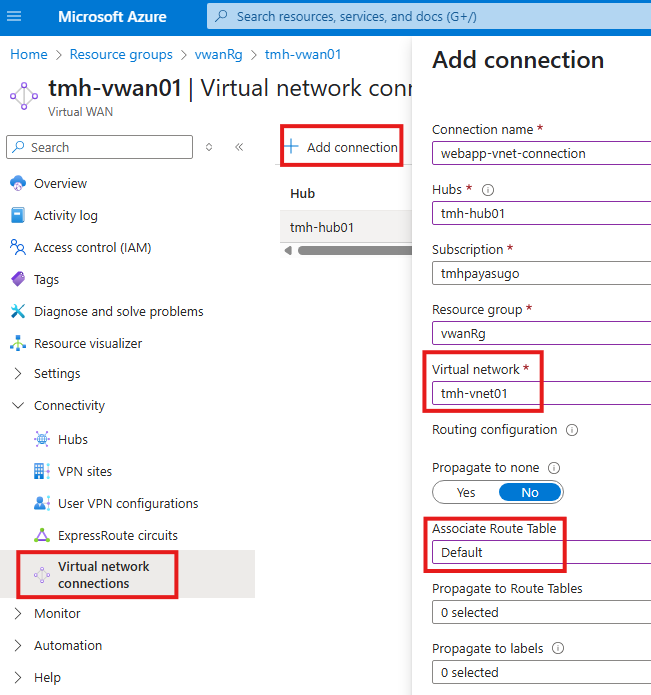Open Associate Route Table dropdown Default
Image resolution: width=651 pixels, height=695 pixels.
(x=542, y=552)
